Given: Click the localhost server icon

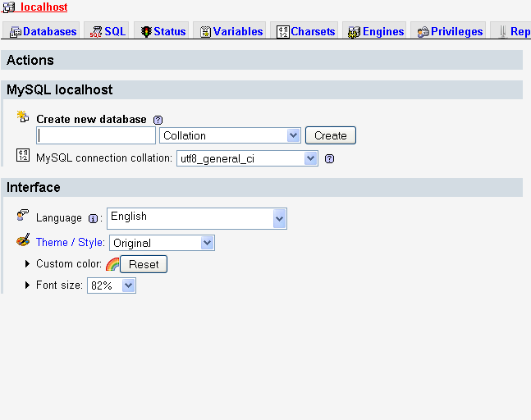Looking at the screenshot, I should 9,7.
